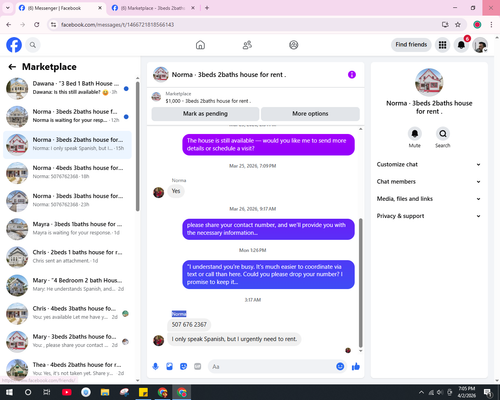This screenshot has height=400, width=500.
Task: Send a thumbs-up like
Action: pyautogui.click(x=356, y=367)
